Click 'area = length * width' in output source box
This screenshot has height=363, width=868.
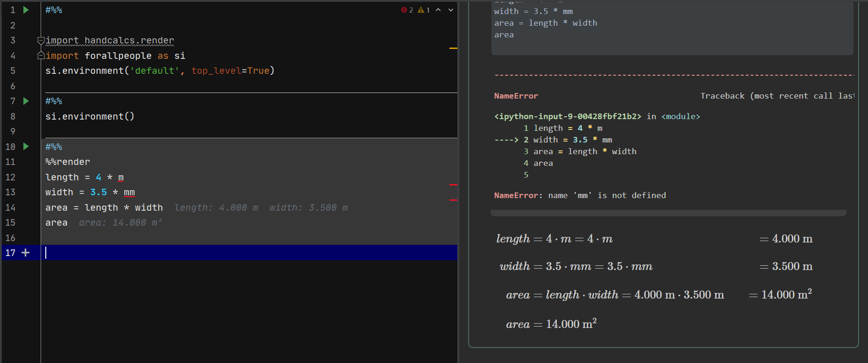pos(546,23)
